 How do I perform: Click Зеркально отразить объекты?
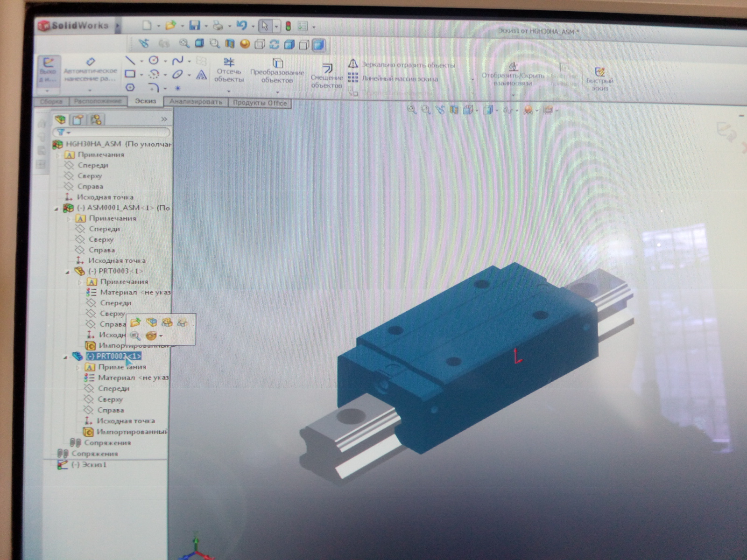[x=402, y=65]
